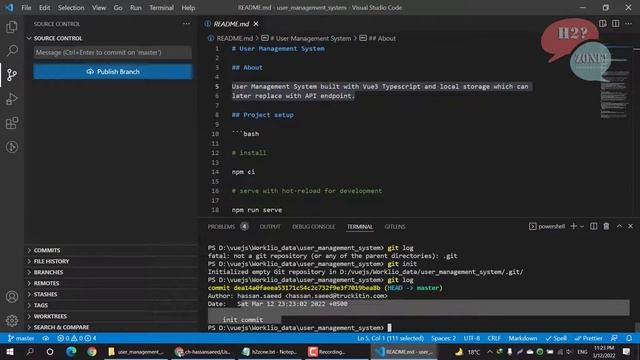Click the Publish Branch button

(113, 71)
